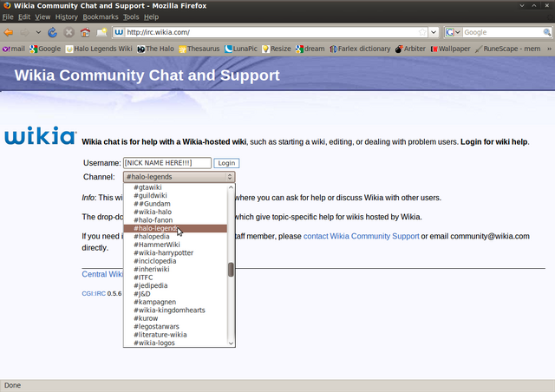Click the Forward navigation arrow
Screen dimensions: 555x392
(24, 33)
